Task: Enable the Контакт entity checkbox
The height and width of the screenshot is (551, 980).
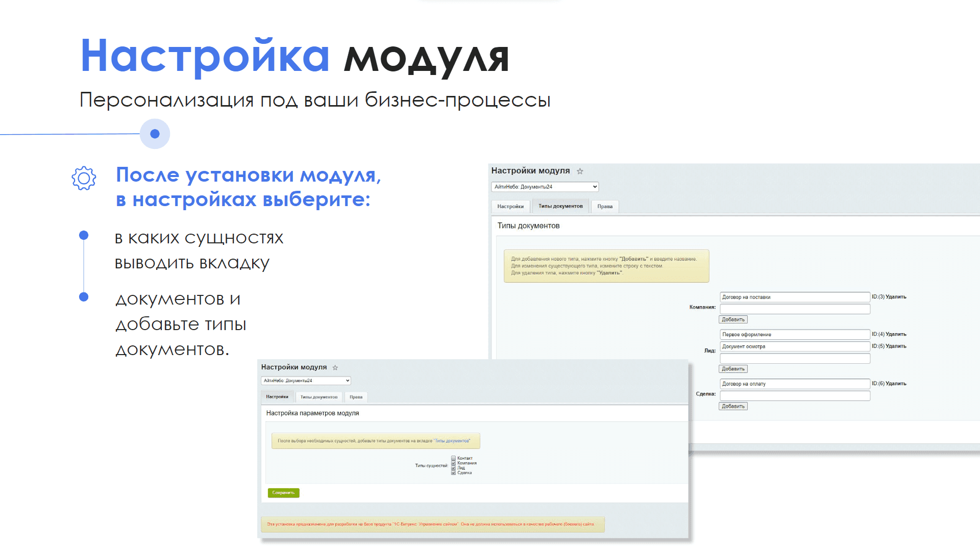Action: (x=453, y=458)
